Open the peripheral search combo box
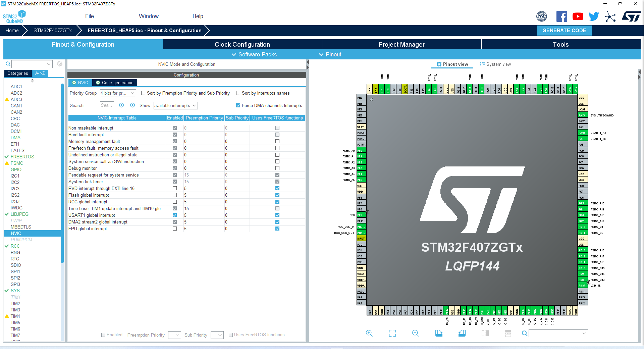Viewport: 644px width, 349px height. pyautogui.click(x=32, y=64)
